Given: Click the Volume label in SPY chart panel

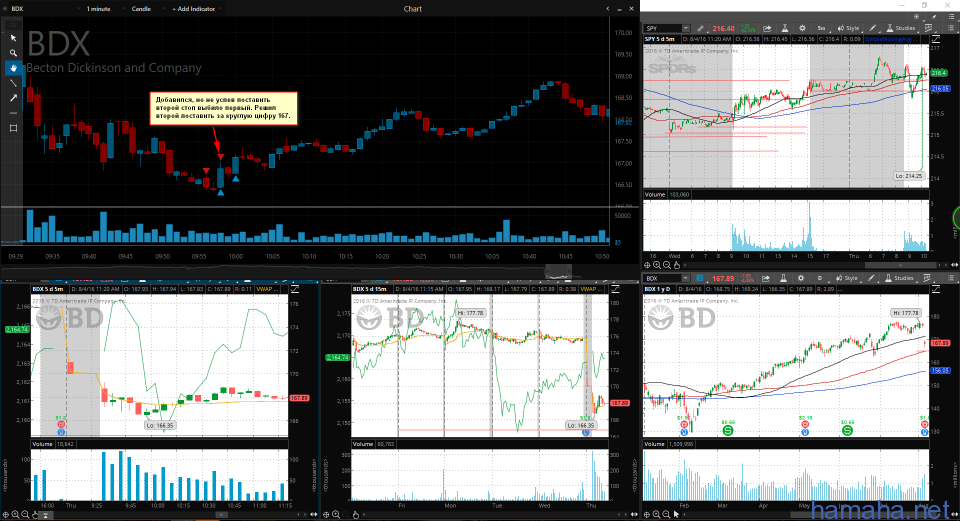Looking at the screenshot, I should click(x=654, y=195).
